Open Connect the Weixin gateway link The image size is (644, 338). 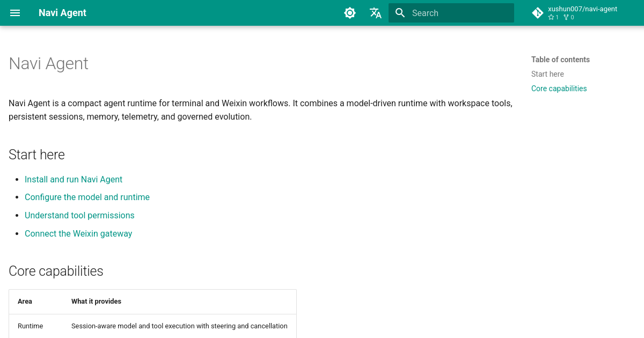click(78, 233)
